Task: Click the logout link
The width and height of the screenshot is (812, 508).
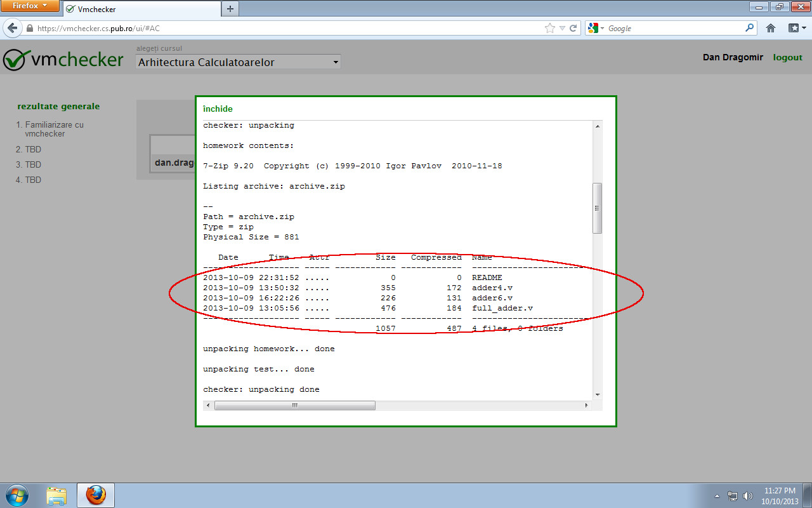Action: tap(787, 57)
